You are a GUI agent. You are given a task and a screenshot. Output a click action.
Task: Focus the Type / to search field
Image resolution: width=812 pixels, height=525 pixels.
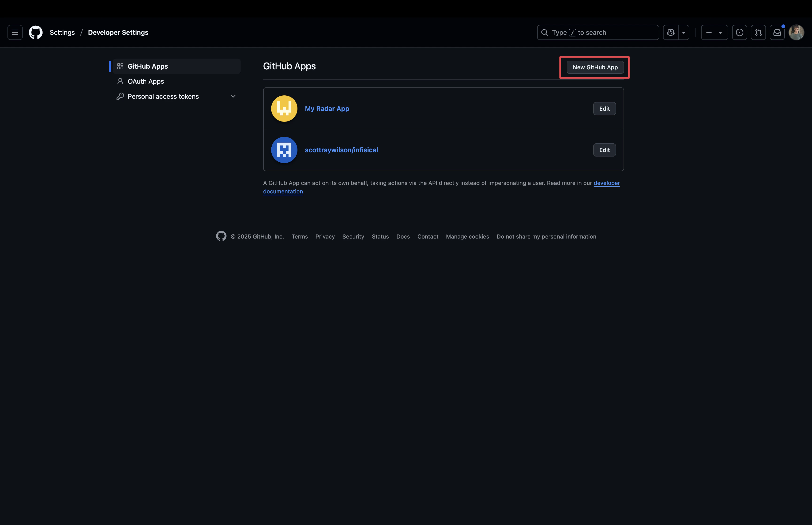coord(598,32)
